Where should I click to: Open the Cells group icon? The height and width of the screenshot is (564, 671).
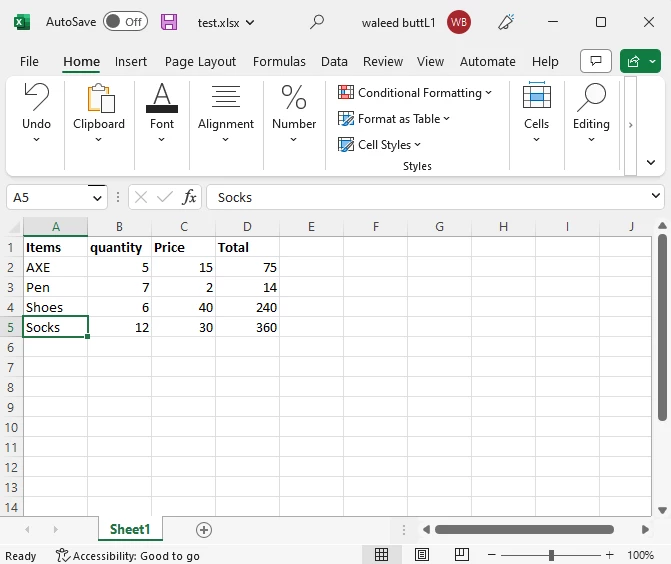coord(536,98)
